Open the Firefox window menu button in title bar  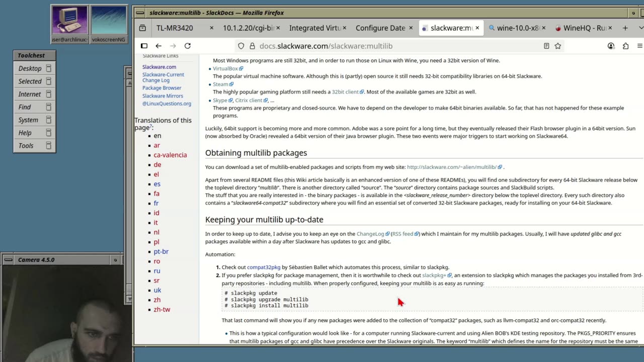click(140, 13)
